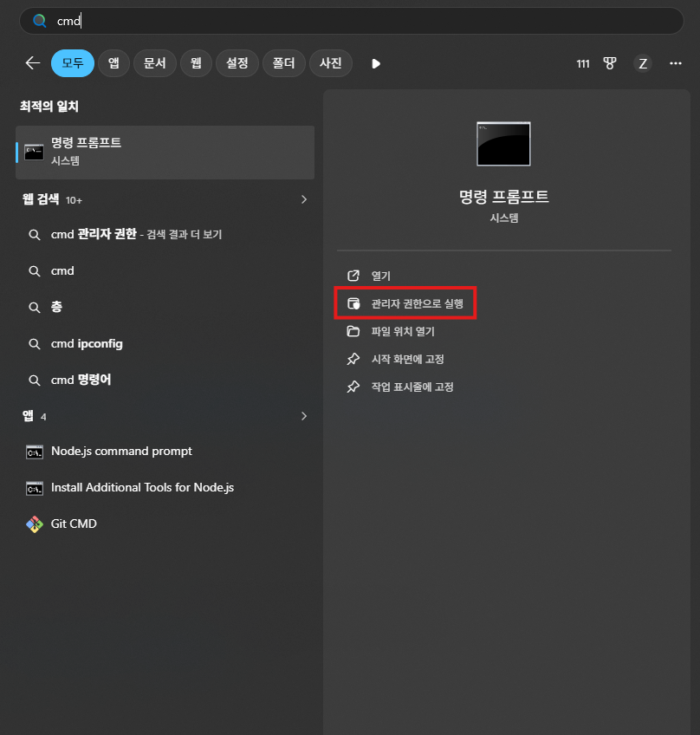Select the 폴더 filter tab
This screenshot has width=700, height=735.
click(x=283, y=62)
